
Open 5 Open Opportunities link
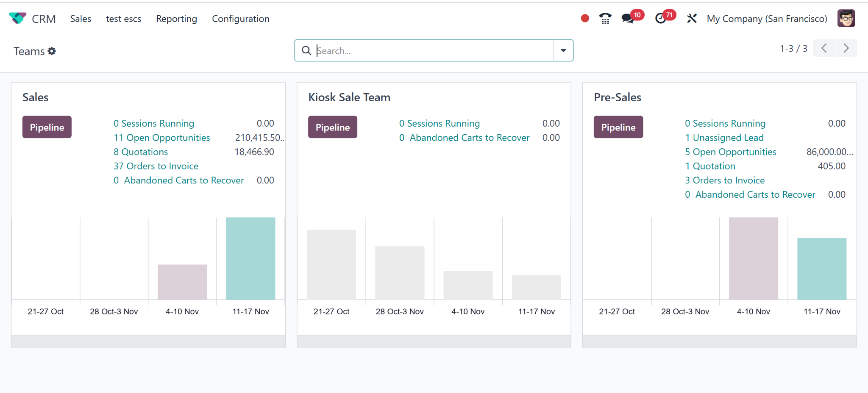(x=731, y=152)
